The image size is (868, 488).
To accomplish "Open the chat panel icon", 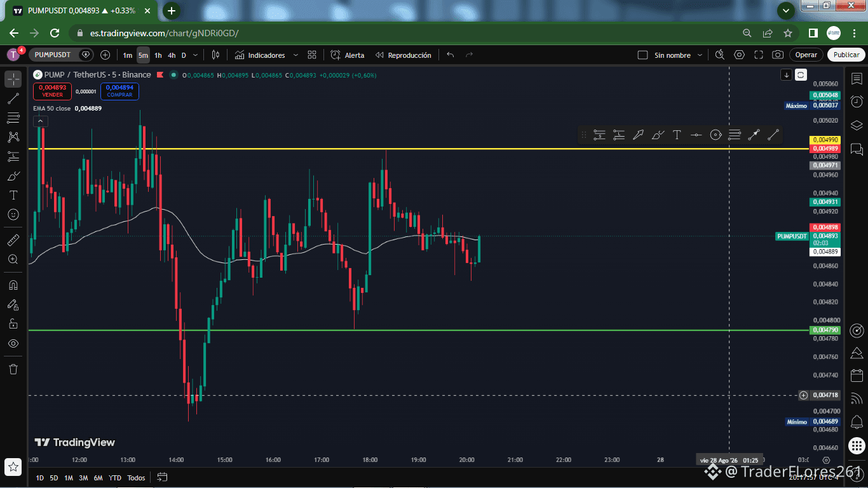I will (x=857, y=150).
